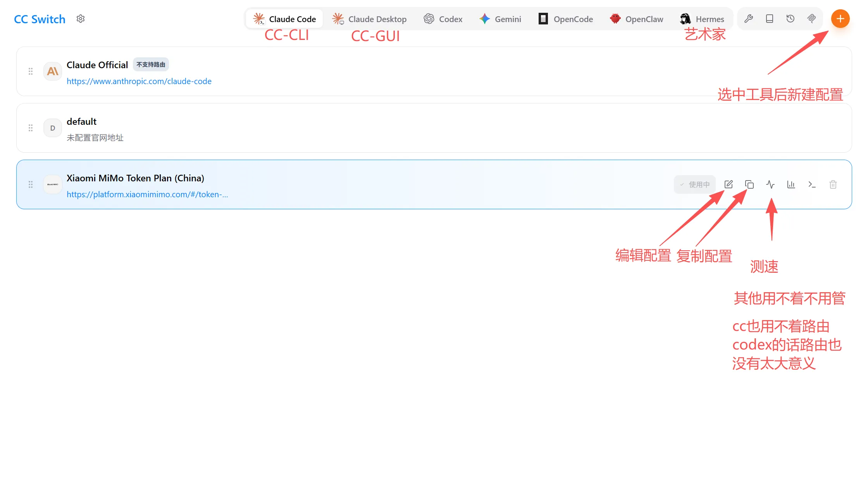Open the history clock icon

(x=790, y=19)
